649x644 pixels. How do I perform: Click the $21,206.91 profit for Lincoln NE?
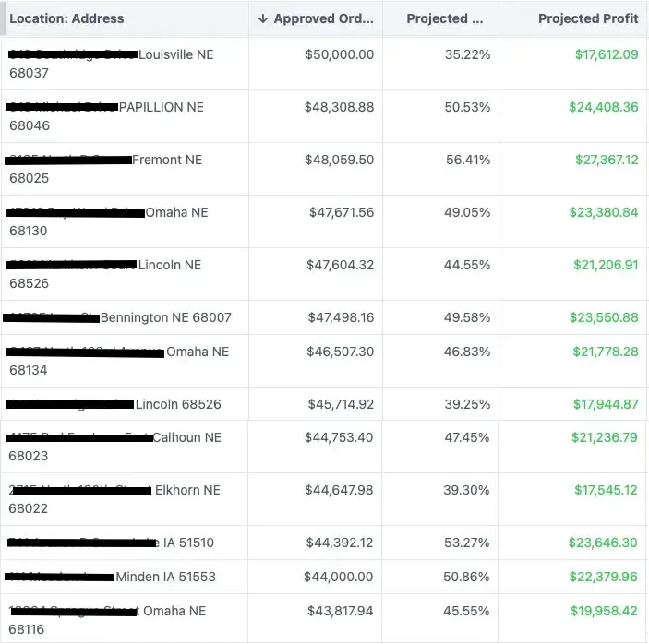[606, 265]
